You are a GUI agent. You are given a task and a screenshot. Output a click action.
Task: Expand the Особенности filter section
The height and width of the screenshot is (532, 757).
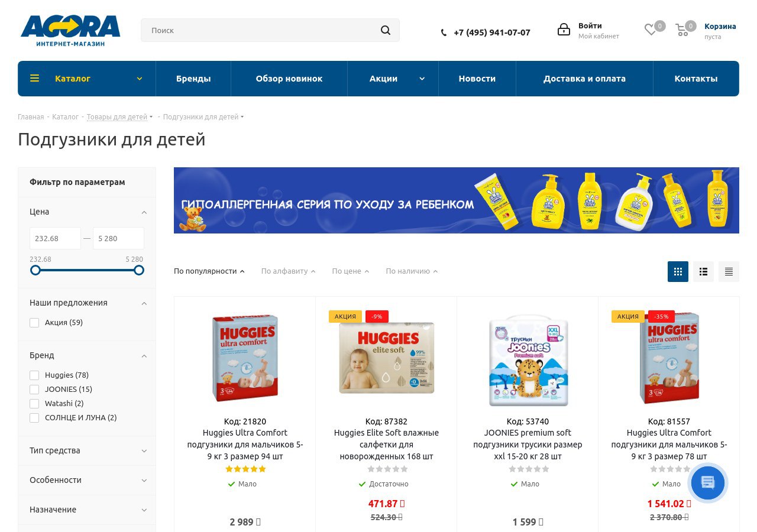coord(87,480)
